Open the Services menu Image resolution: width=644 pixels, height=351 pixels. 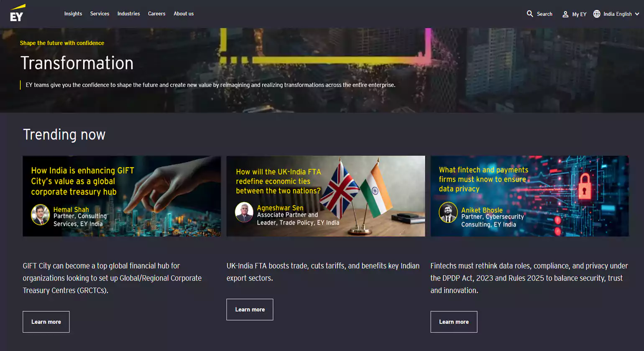coord(100,14)
